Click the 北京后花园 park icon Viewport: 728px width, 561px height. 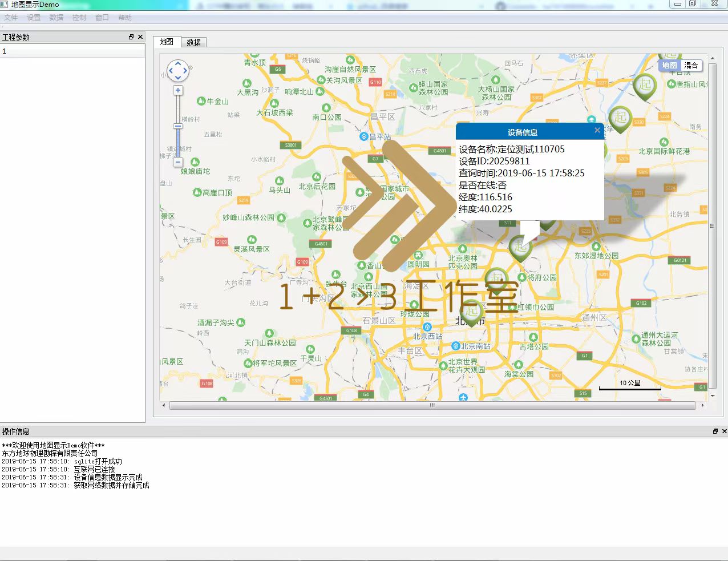tap(317, 177)
